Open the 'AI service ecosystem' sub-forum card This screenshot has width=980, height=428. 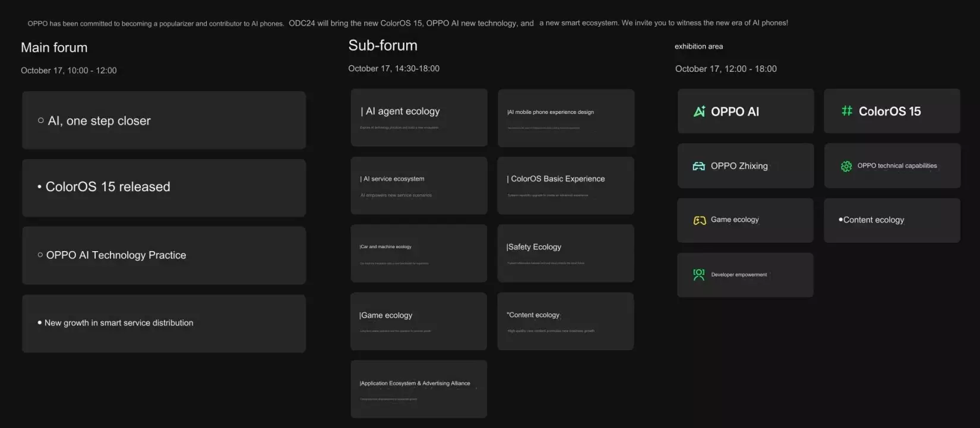point(419,186)
